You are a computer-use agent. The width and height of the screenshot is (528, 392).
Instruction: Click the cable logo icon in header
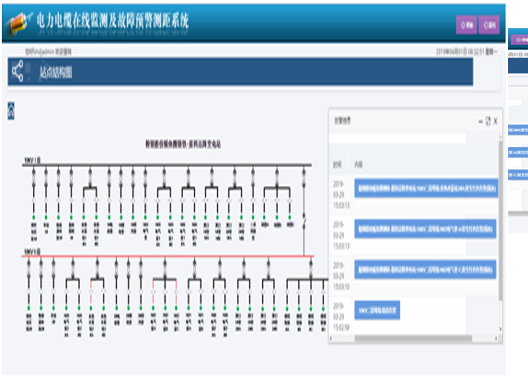(20, 23)
